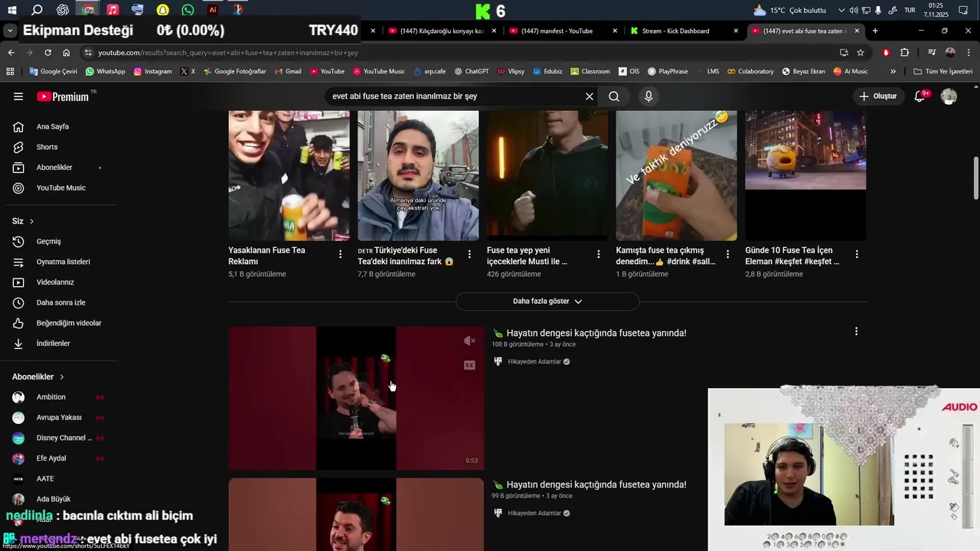Viewport: 980px width, 551px height.
Task: Open the ChatGPT bookmark
Action: coord(471,71)
